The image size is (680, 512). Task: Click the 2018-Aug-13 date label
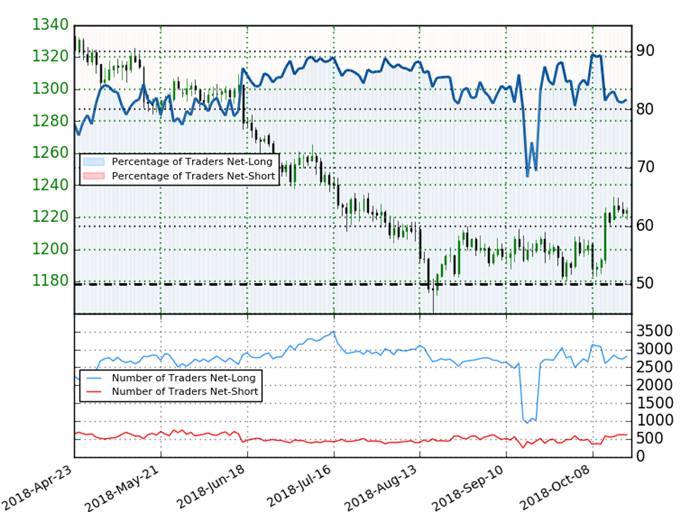click(x=381, y=488)
